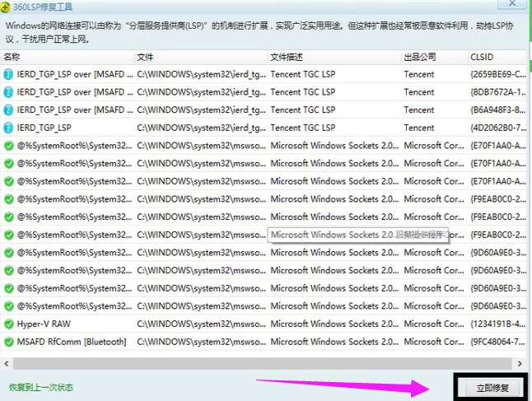Image resolution: width=532 pixels, height=401 pixels.
Task: Select CLSID cell {1234191B-4...
Action: 498,324
